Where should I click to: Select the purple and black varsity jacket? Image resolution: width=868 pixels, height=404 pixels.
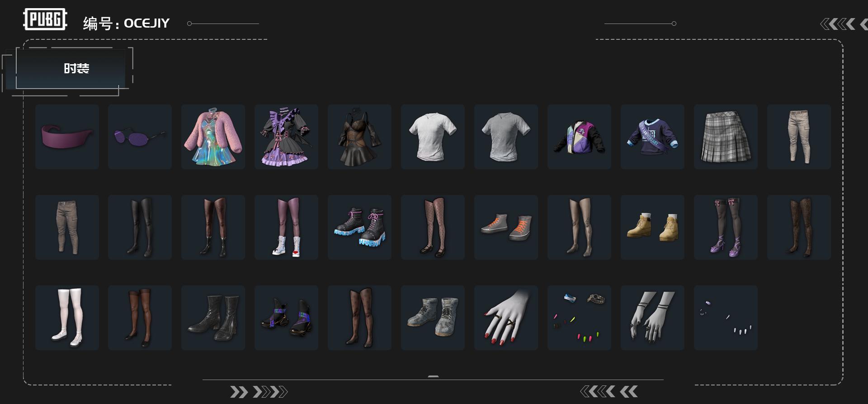(x=579, y=137)
